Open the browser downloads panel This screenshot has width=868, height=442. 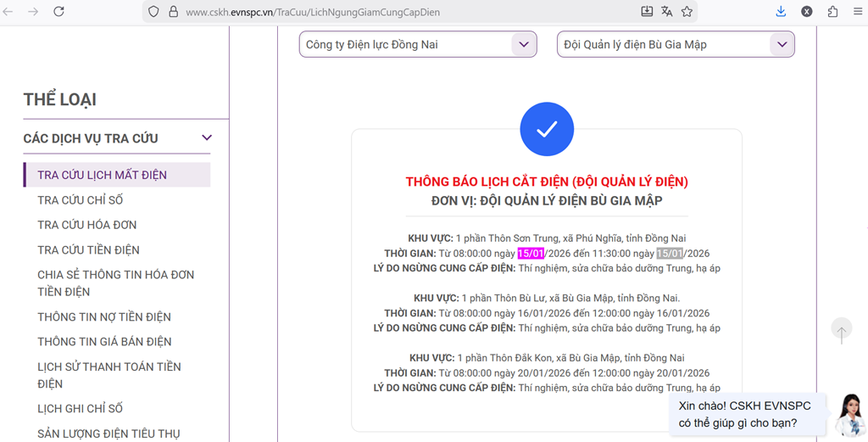[x=781, y=12]
